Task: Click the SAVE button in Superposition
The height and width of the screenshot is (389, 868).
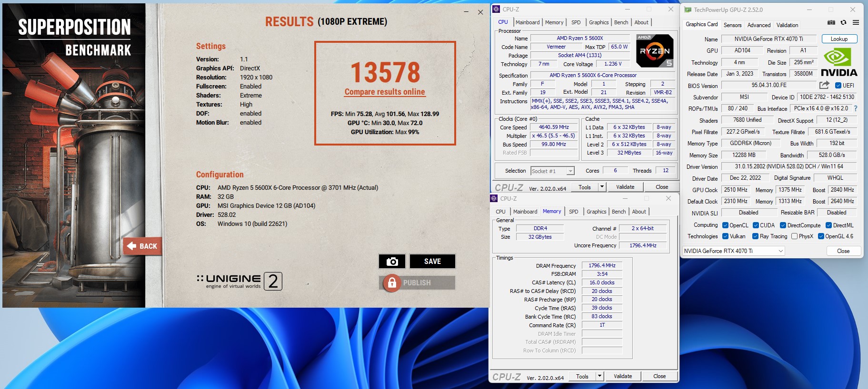Action: pyautogui.click(x=432, y=261)
